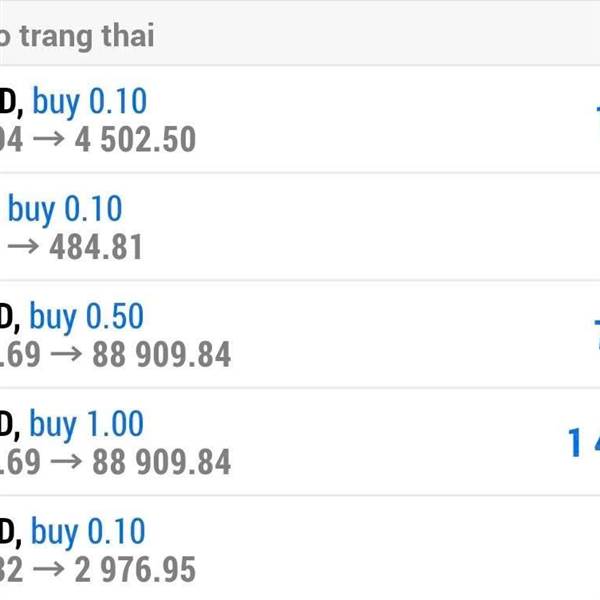Select the 'buy 0.10' label above 4 502.50
Viewport: 600px width, 600px height.
tap(90, 102)
